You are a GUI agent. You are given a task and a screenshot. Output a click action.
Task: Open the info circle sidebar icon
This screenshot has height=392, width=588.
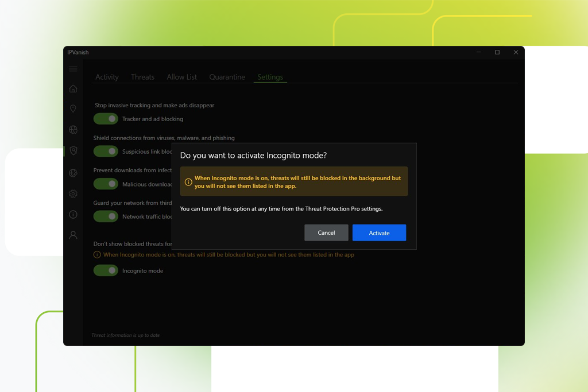[x=73, y=214]
